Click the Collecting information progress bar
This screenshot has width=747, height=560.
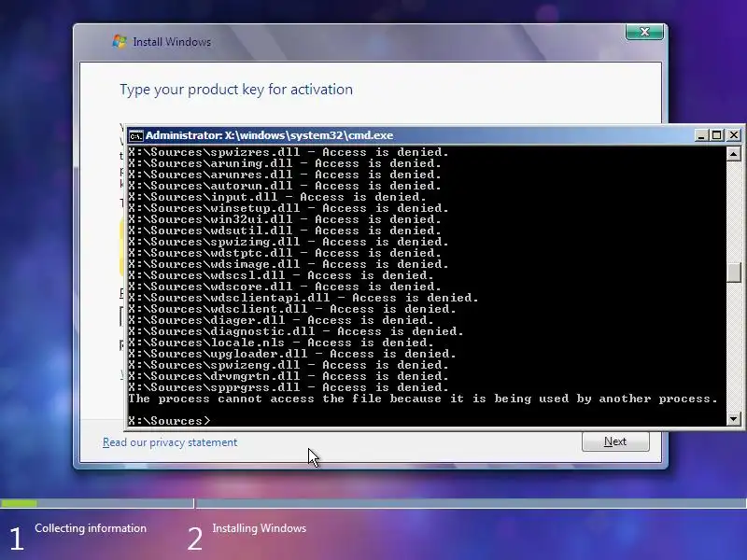tap(97, 503)
